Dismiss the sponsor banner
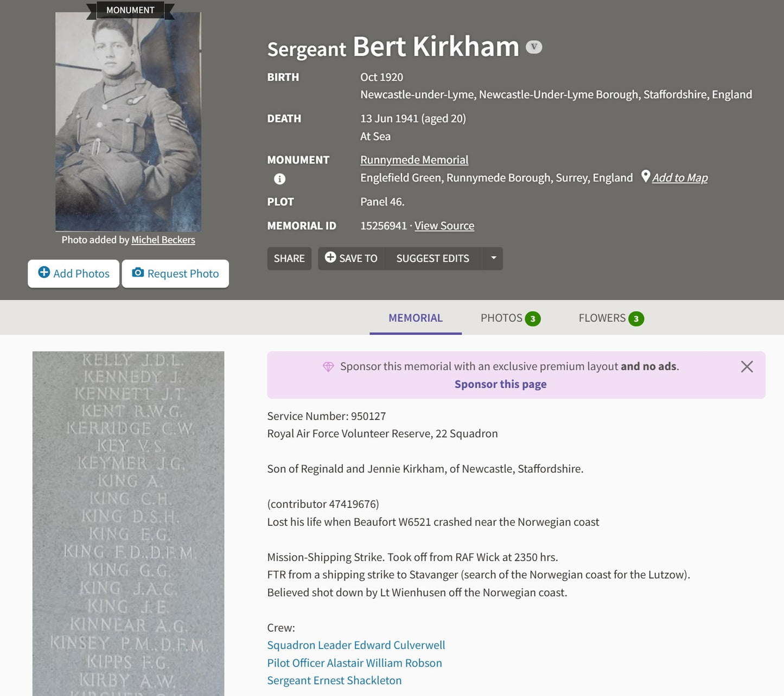 747,367
